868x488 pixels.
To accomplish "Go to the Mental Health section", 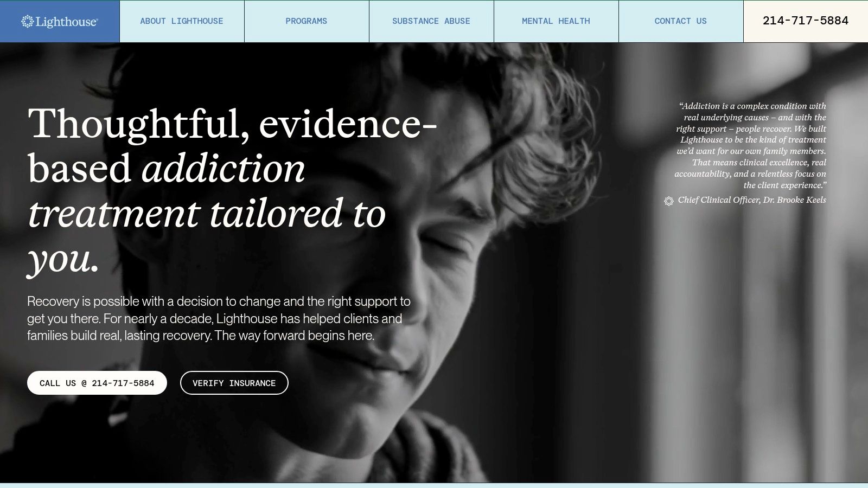I will coord(556,21).
